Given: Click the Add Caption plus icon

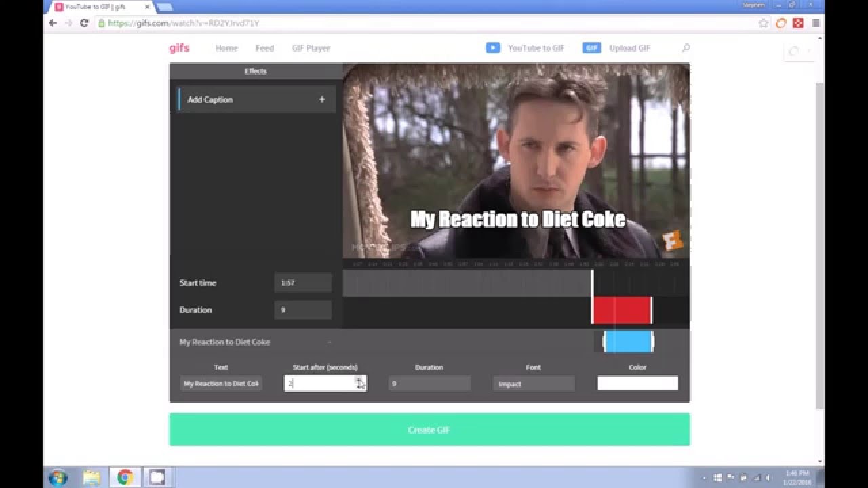Looking at the screenshot, I should click(x=322, y=100).
